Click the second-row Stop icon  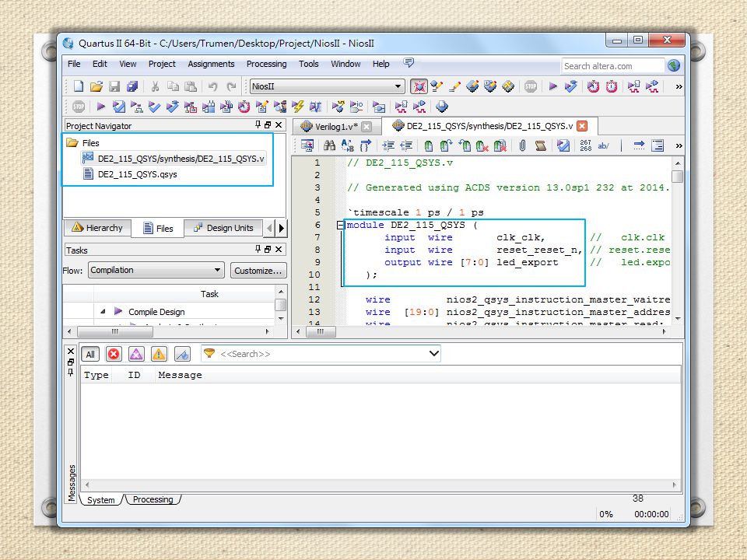point(79,107)
